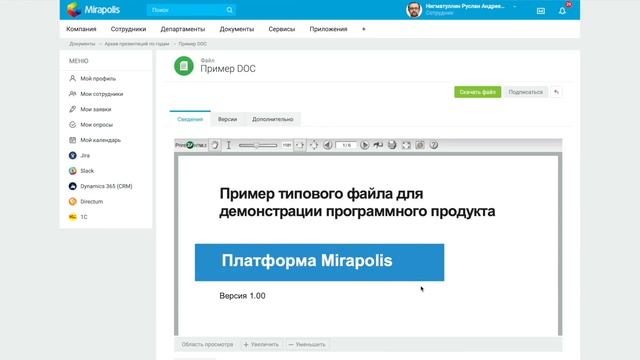The height and width of the screenshot is (360, 640).
Task: Click the Скачать файл button
Action: pyautogui.click(x=478, y=92)
